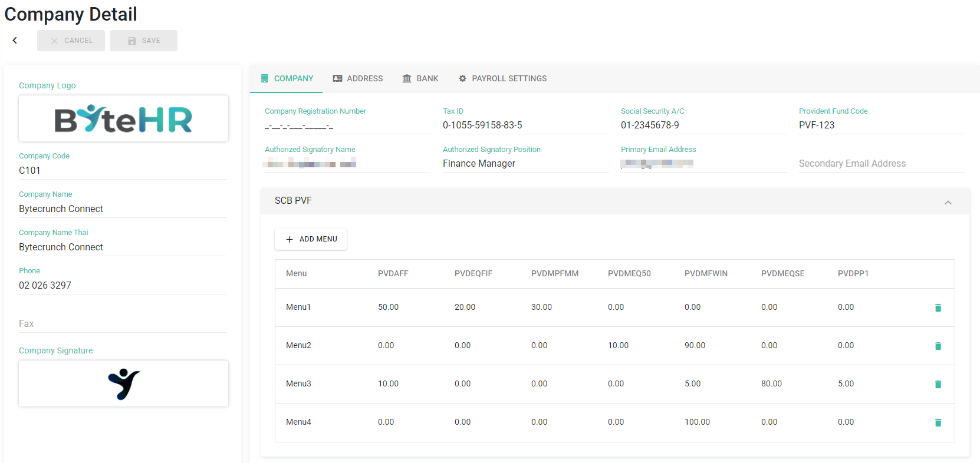Image resolution: width=980 pixels, height=463 pixels.
Task: Select the 30.00 value in Menu1
Action: [x=541, y=307]
